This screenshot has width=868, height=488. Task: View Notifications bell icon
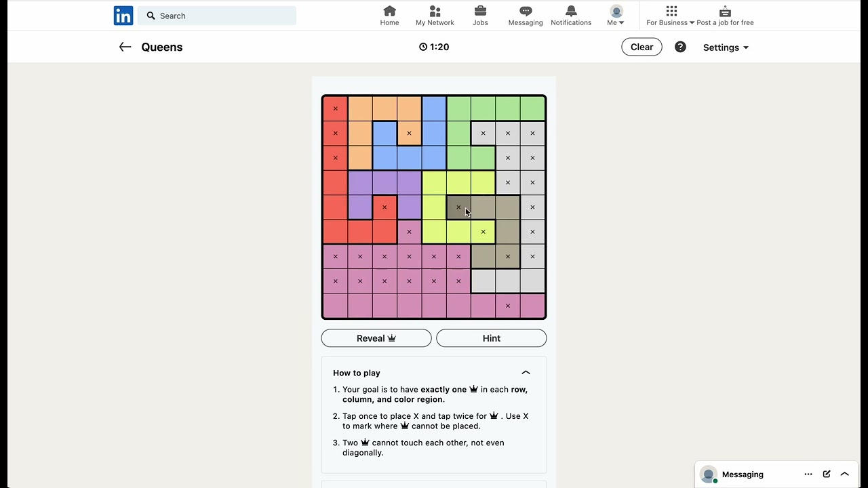pyautogui.click(x=571, y=11)
